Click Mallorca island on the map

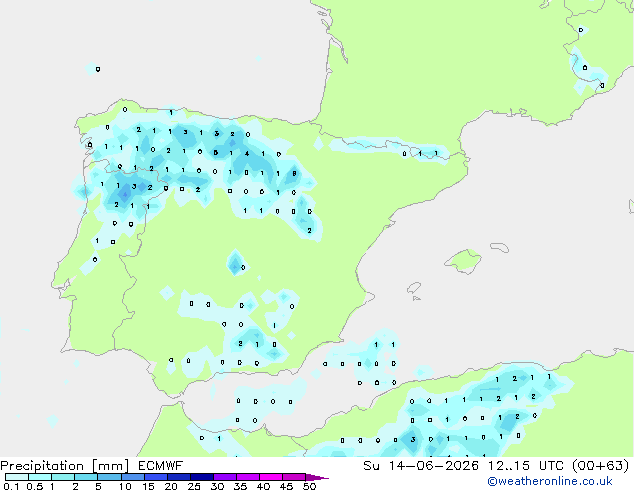pyautogui.click(x=463, y=261)
